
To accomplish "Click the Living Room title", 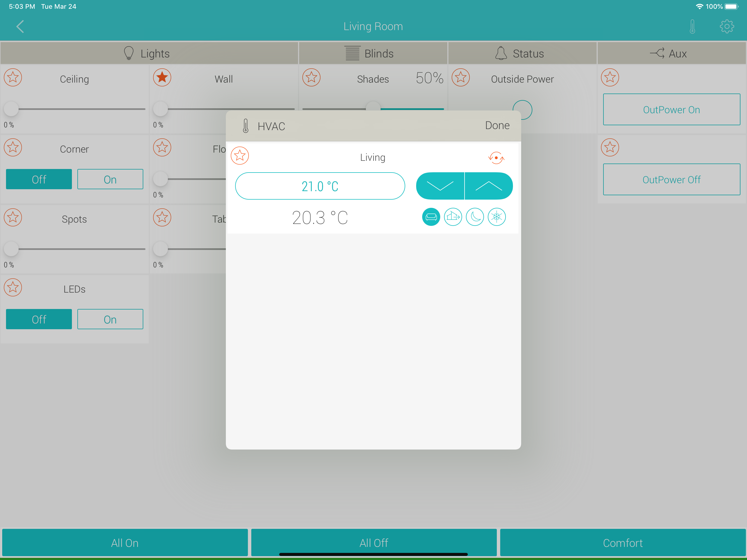I will [x=373, y=26].
